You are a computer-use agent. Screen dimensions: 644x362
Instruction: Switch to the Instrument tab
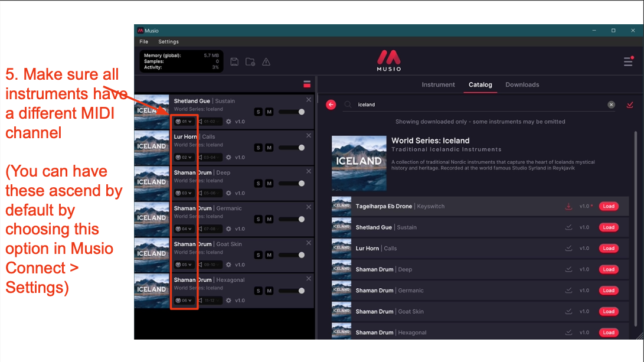(x=438, y=84)
